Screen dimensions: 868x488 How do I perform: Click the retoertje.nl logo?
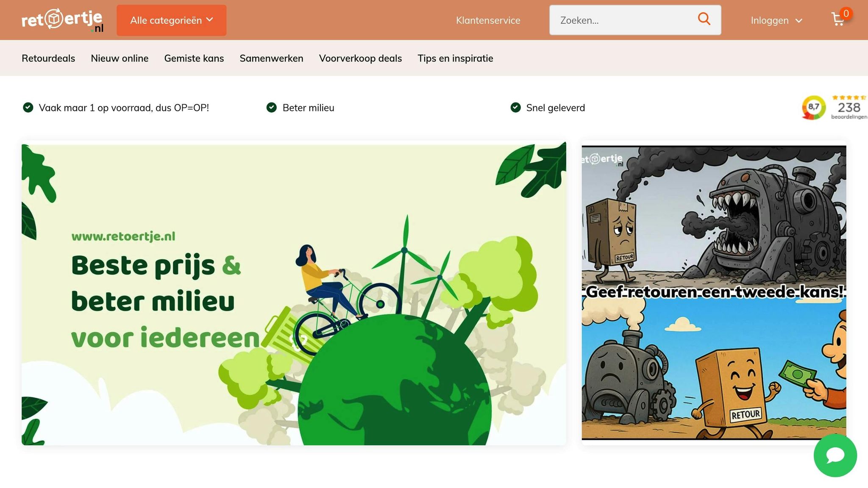click(62, 20)
